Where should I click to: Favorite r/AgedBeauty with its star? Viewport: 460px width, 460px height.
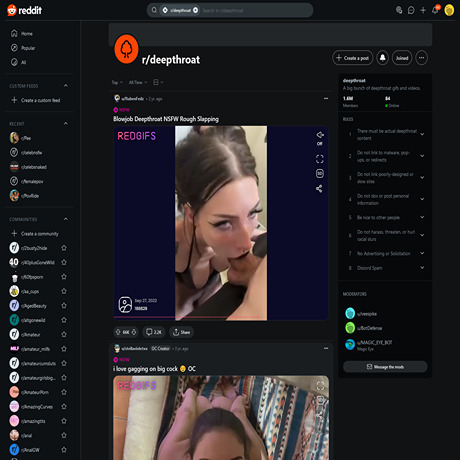[64, 306]
